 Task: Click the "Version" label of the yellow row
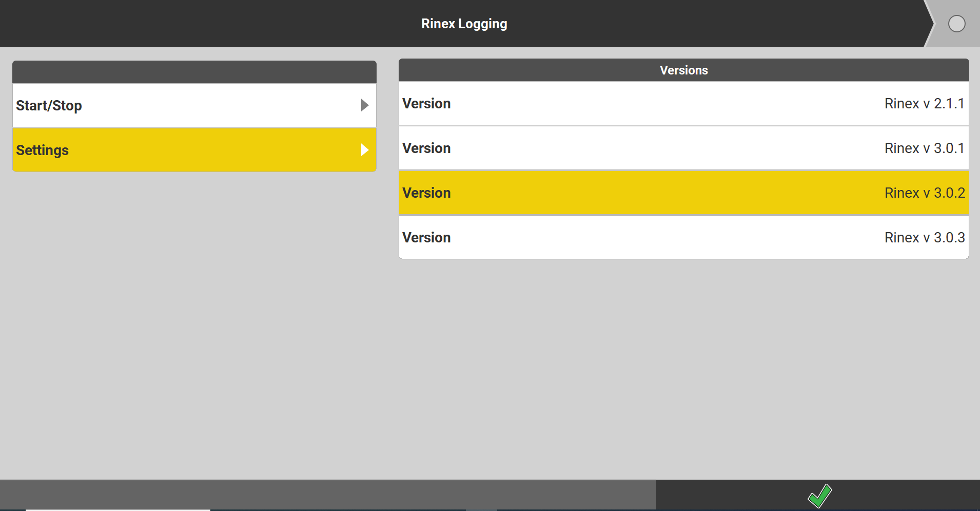click(x=426, y=193)
